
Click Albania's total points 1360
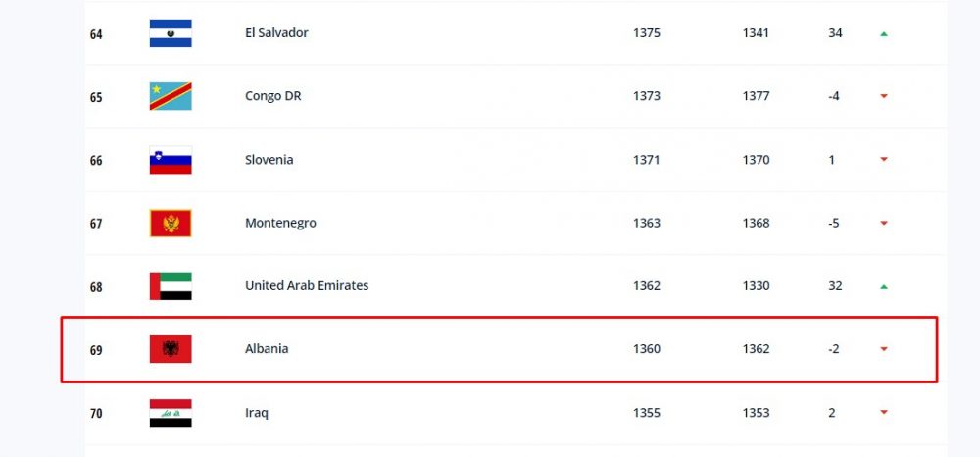tap(646, 349)
